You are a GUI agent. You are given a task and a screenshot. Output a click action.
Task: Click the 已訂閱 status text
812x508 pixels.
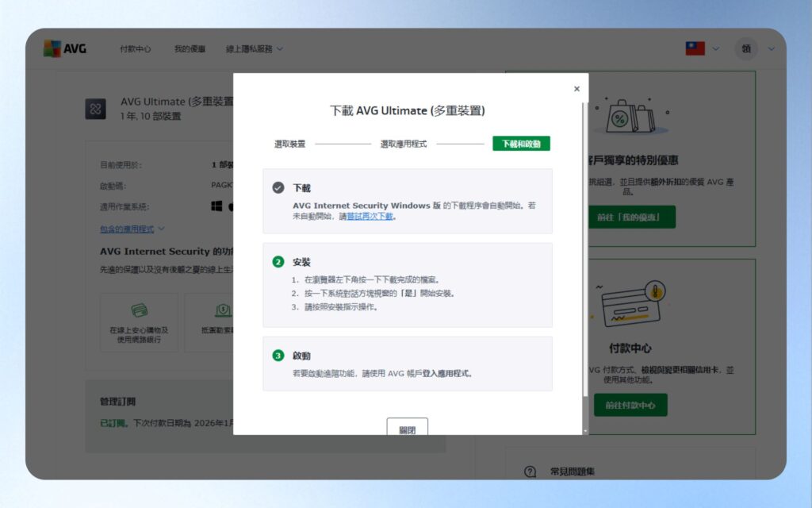click(113, 423)
